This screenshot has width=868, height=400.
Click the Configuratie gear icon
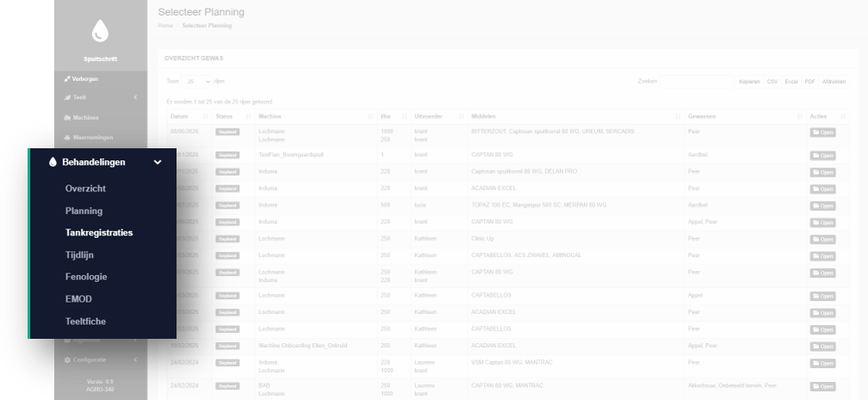67,360
